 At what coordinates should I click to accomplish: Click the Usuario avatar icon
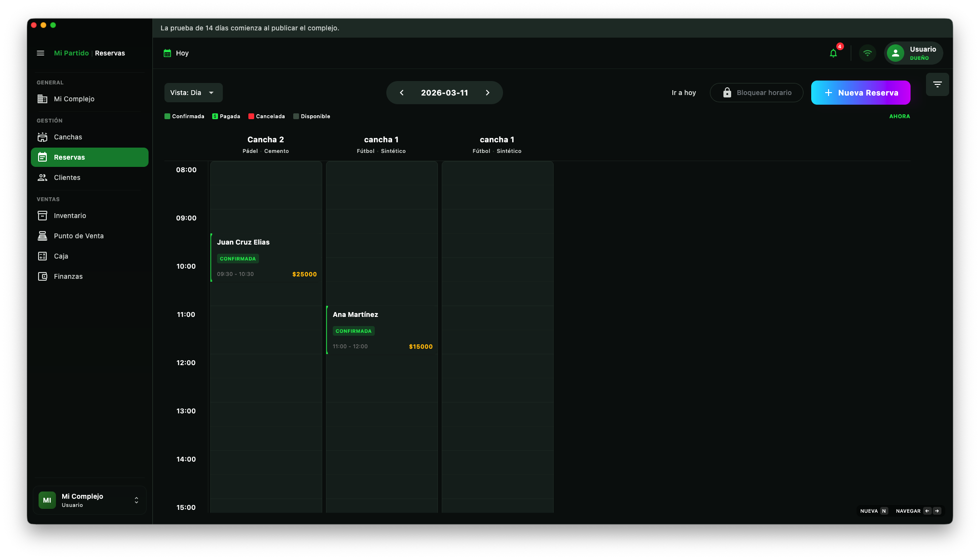[895, 53]
